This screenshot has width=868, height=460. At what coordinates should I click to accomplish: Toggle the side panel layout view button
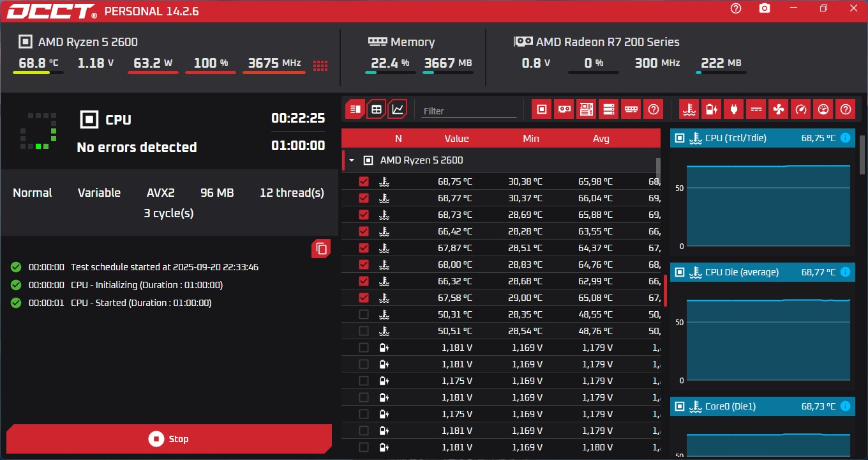pyautogui.click(x=355, y=109)
